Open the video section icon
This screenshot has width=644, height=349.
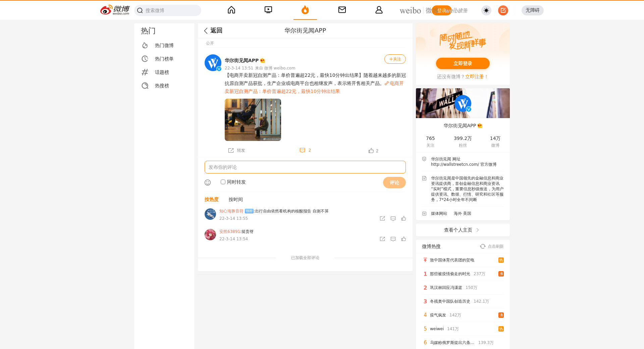point(268,10)
